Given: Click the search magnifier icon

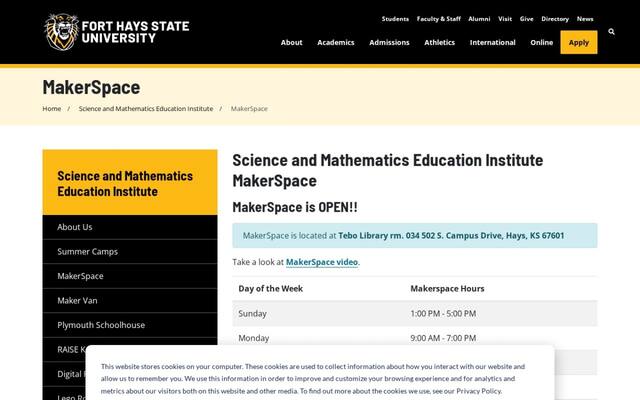Looking at the screenshot, I should click(611, 31).
